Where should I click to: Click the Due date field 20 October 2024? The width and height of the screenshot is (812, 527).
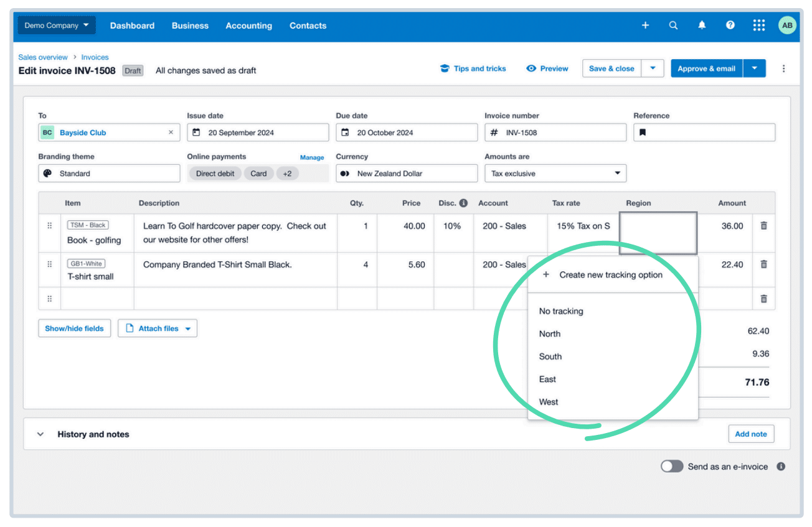(x=407, y=133)
